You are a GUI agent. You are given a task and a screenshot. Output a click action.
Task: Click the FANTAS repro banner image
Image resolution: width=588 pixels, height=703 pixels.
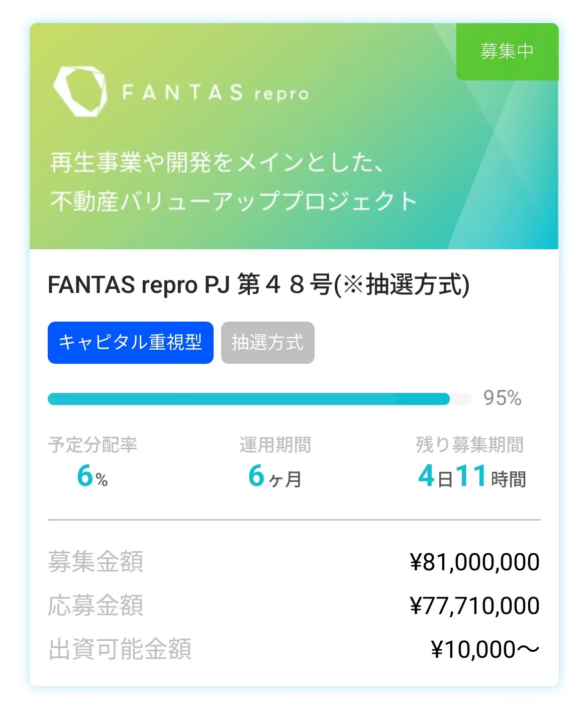[x=294, y=136]
